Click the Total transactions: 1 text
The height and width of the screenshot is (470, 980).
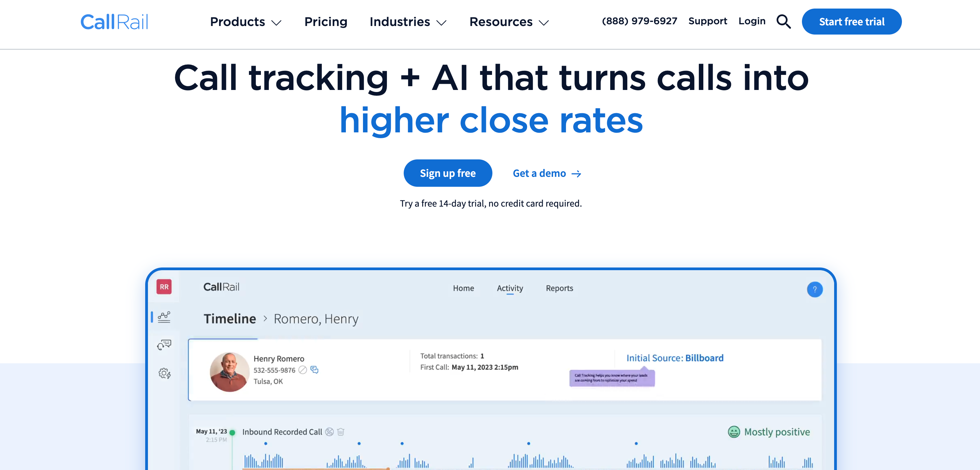pos(452,356)
